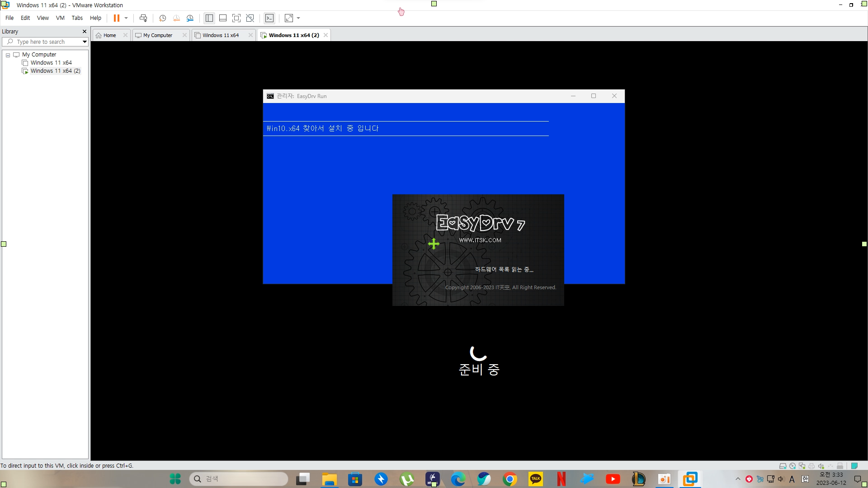Click the taskbar search box
The height and width of the screenshot is (488, 868).
point(239,479)
